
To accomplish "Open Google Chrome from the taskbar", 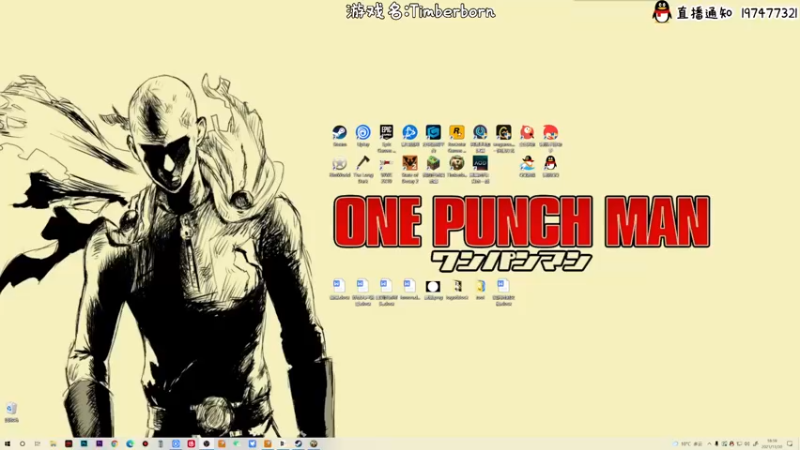I will click(x=114, y=444).
